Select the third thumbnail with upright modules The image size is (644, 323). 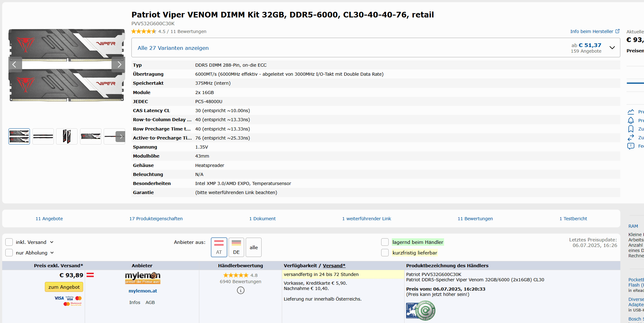[x=67, y=136]
